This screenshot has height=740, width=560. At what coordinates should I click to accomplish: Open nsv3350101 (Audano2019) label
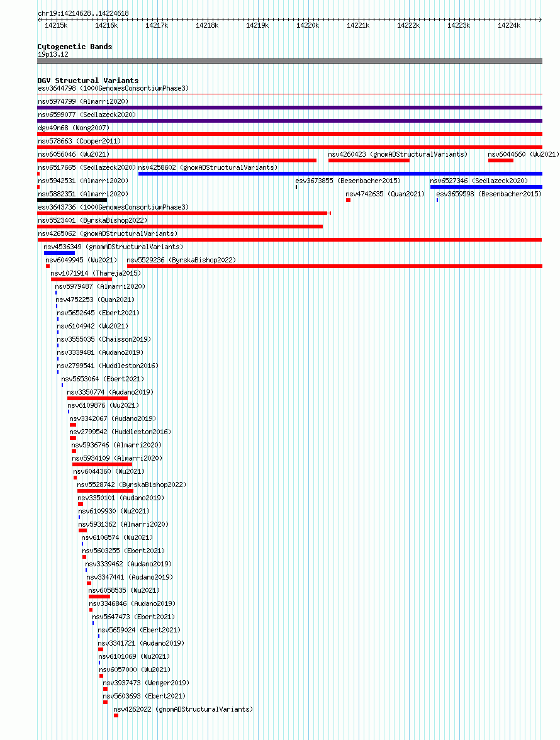click(121, 498)
